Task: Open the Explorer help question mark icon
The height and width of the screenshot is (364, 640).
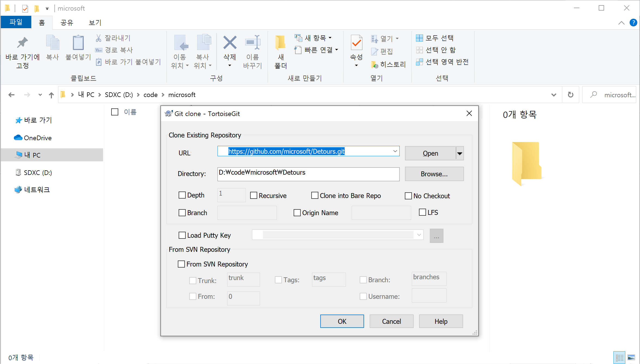Action: (x=633, y=23)
